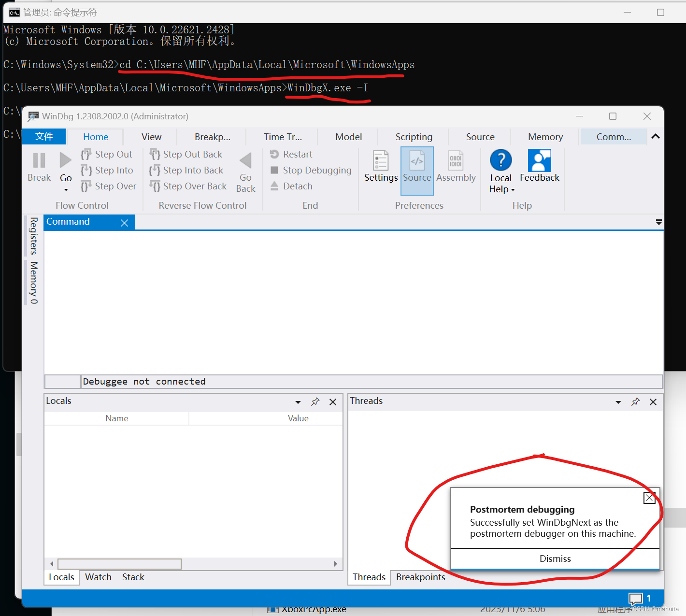The image size is (686, 616).
Task: Click the Go play icon
Action: (x=65, y=160)
